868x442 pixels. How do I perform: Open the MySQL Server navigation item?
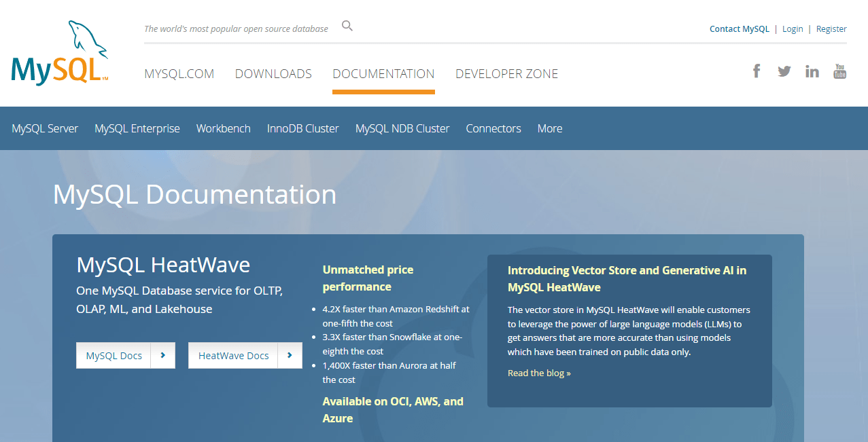click(x=45, y=128)
